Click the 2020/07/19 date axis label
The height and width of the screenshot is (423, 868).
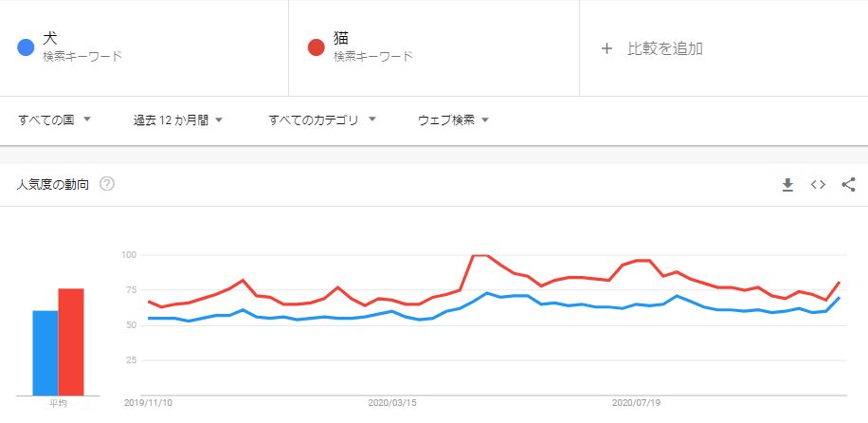coord(636,403)
